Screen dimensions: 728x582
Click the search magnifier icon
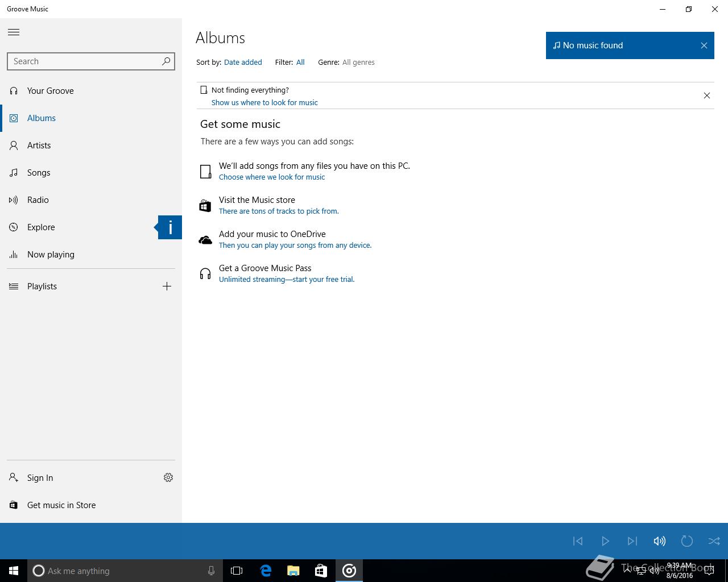(x=166, y=61)
